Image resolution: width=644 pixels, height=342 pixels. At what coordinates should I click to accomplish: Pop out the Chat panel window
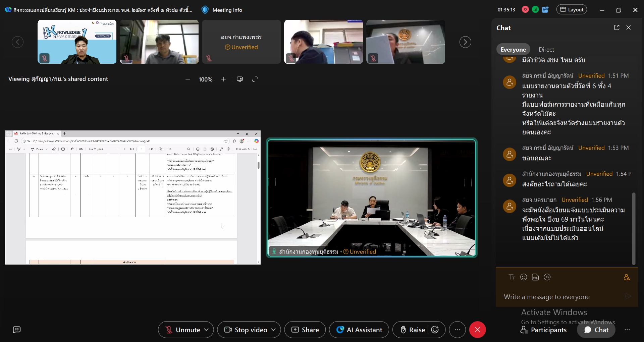pyautogui.click(x=616, y=27)
